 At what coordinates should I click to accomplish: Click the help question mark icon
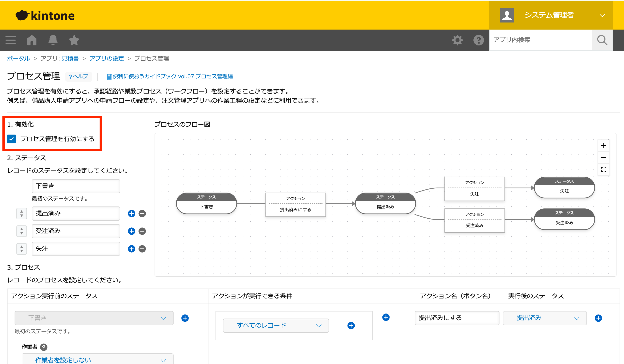coord(479,40)
